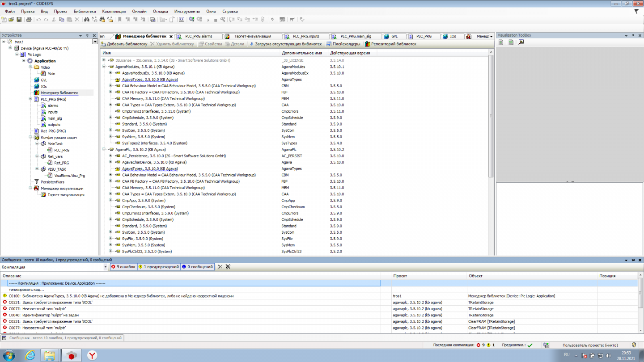The image size is (644, 362).
Task: Open the Компиляция menu in menu bar
Action: pos(114,11)
